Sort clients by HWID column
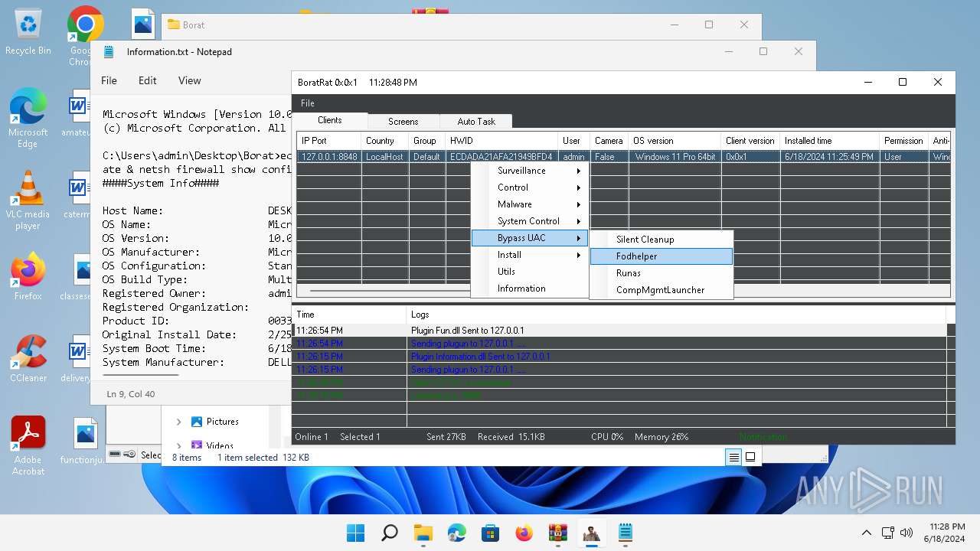The image size is (980, 551). click(x=502, y=141)
